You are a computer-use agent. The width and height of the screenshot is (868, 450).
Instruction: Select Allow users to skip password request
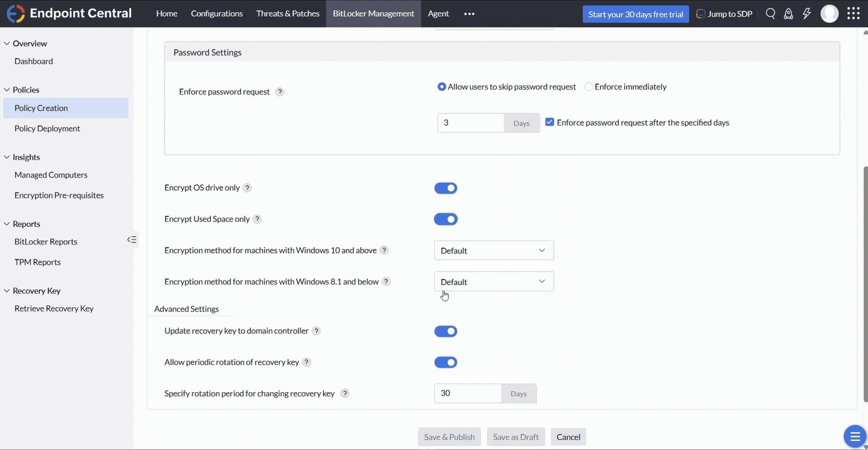tap(442, 87)
